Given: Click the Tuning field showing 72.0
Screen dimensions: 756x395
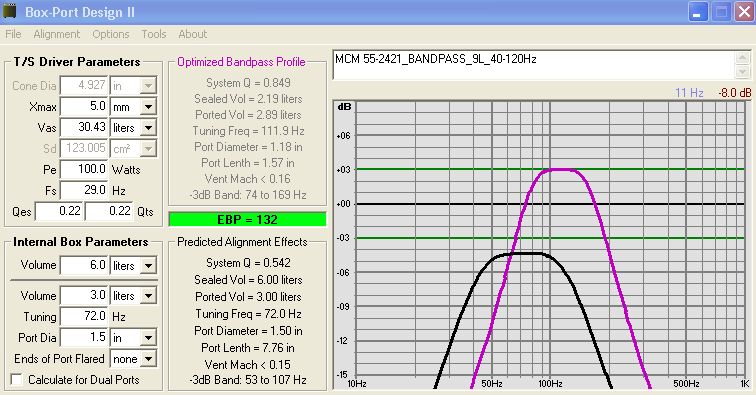Looking at the screenshot, I should coord(84,316).
